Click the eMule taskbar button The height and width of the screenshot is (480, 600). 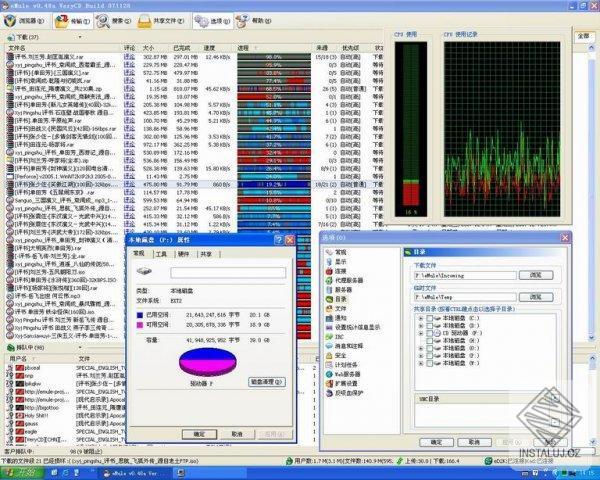pyautogui.click(x=135, y=473)
